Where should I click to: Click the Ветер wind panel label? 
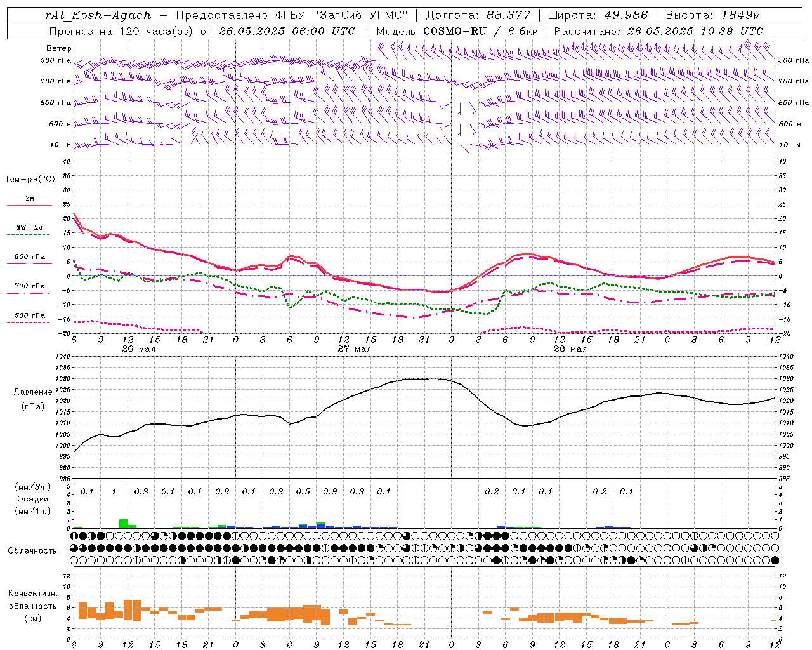[59, 48]
